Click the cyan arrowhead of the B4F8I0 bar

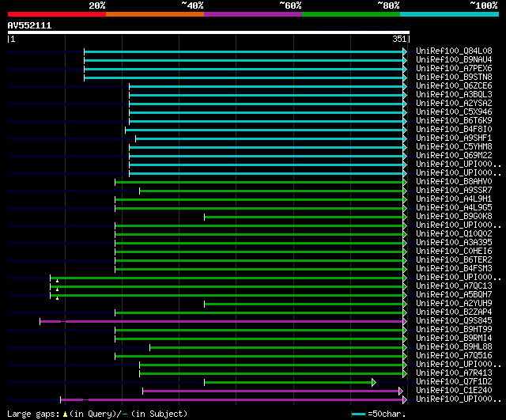(x=405, y=130)
